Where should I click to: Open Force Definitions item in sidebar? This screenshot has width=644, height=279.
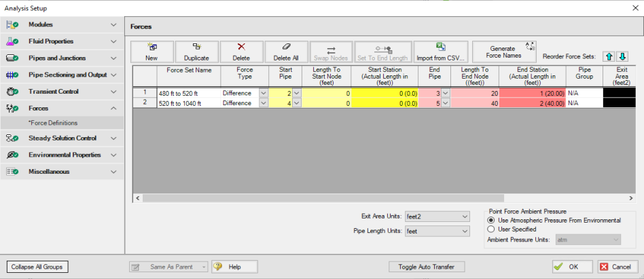(53, 123)
